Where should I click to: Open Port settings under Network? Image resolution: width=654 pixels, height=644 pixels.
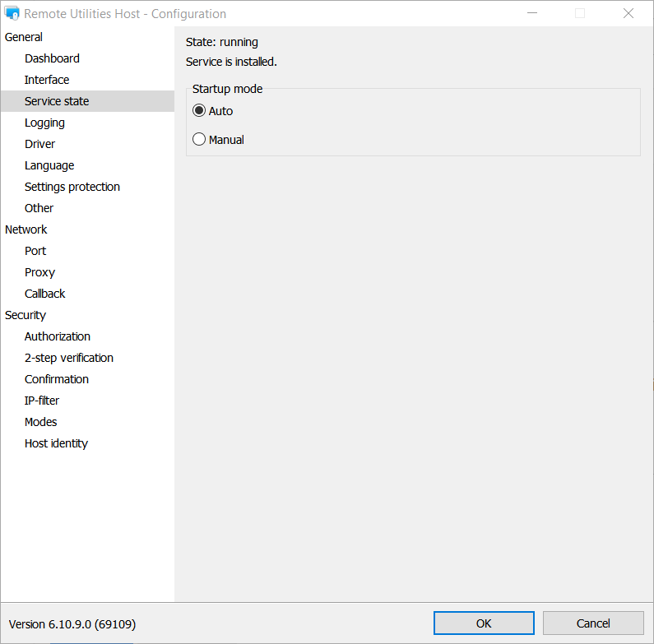35,251
